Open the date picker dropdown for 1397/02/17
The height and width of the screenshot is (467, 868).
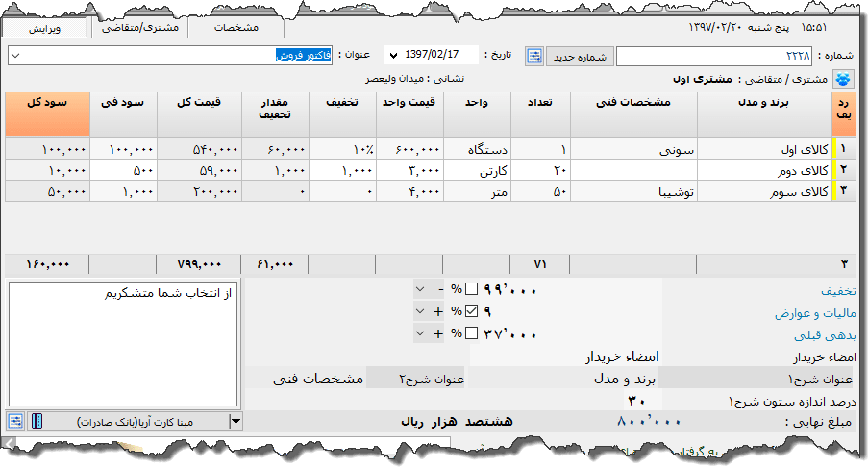[x=393, y=56]
